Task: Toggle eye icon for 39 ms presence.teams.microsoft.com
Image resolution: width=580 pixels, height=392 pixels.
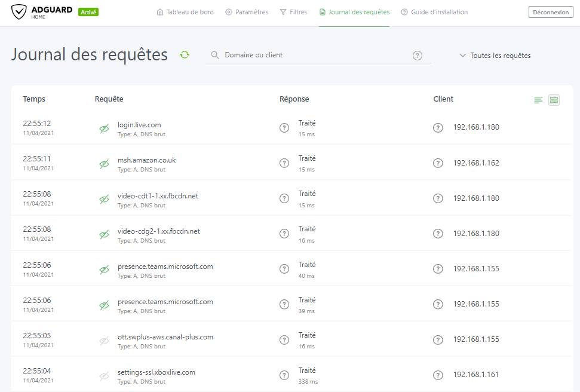Action: 105,305
